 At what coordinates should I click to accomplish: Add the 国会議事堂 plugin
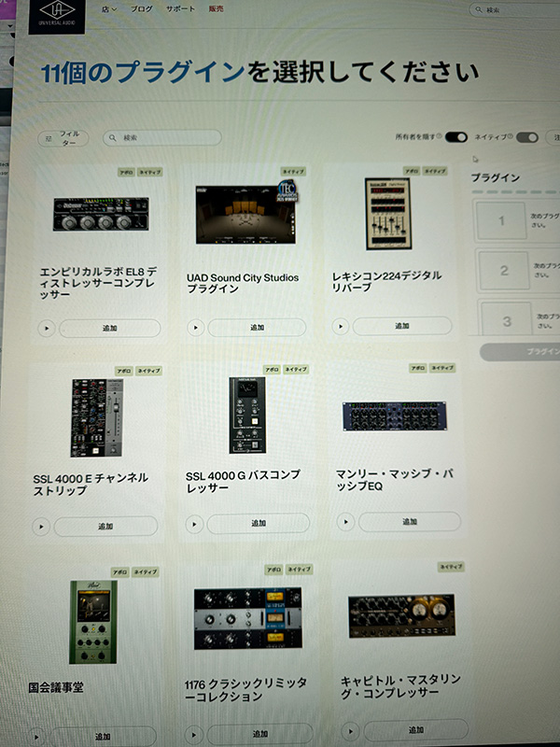103,737
